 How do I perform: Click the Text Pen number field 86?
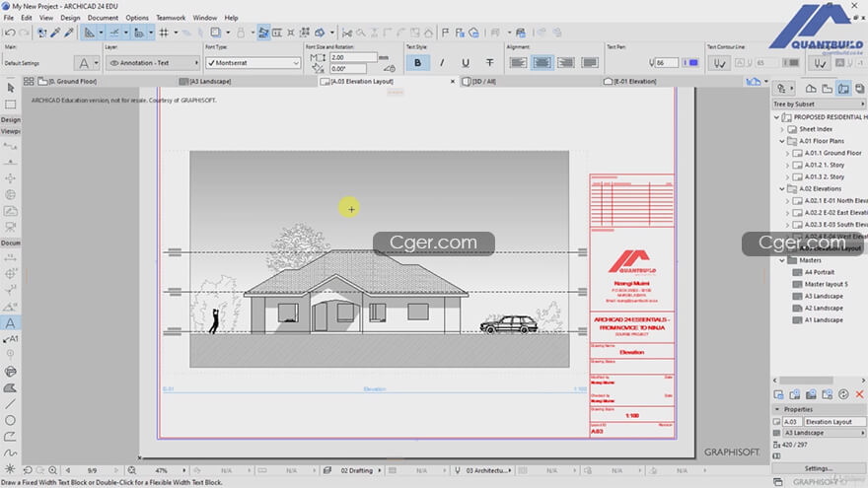click(x=666, y=62)
